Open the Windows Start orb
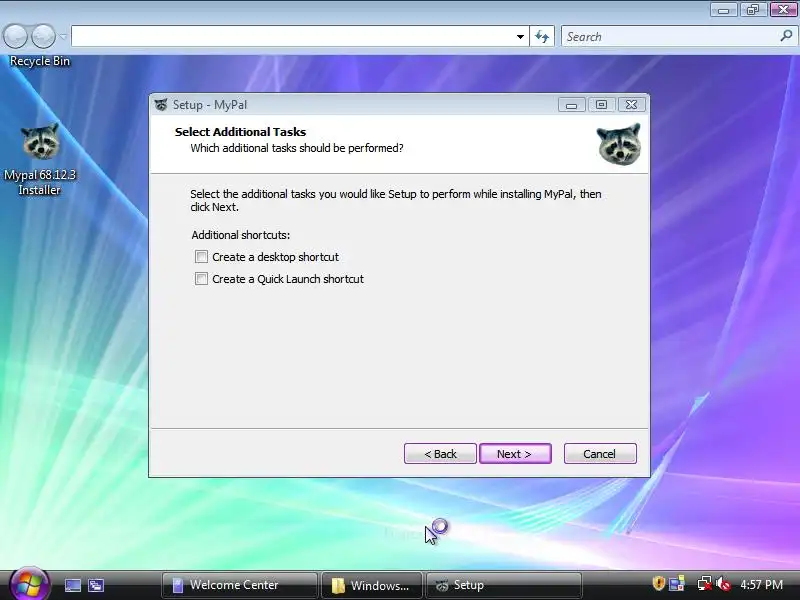 tap(29, 585)
